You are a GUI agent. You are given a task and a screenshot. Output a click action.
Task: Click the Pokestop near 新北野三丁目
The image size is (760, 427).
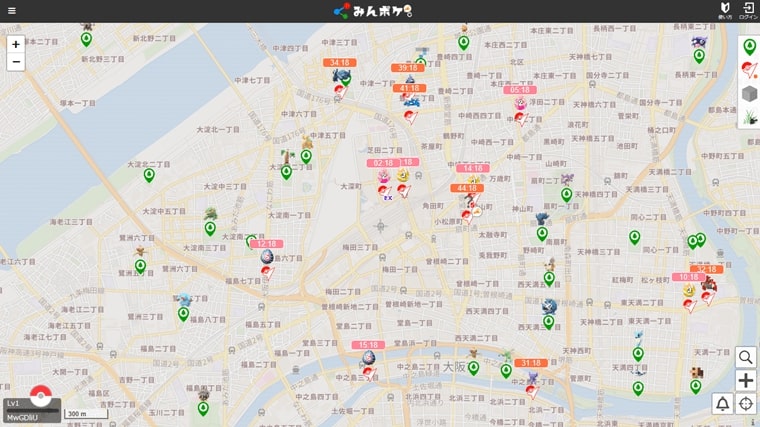(86, 39)
